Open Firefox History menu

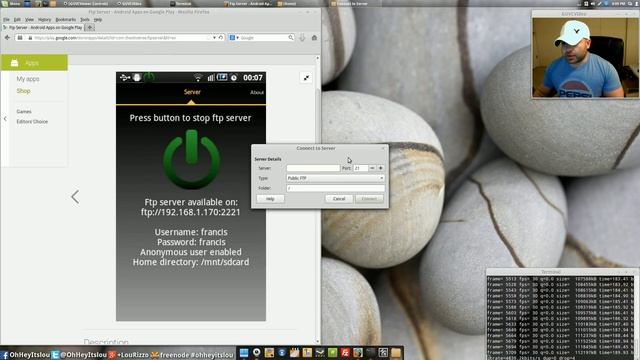click(x=44, y=20)
